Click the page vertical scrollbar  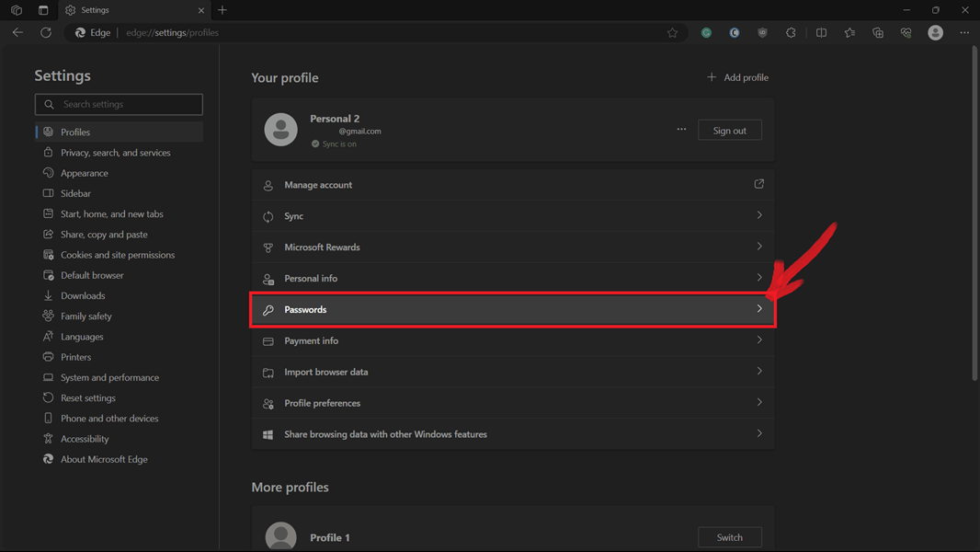tap(974, 213)
